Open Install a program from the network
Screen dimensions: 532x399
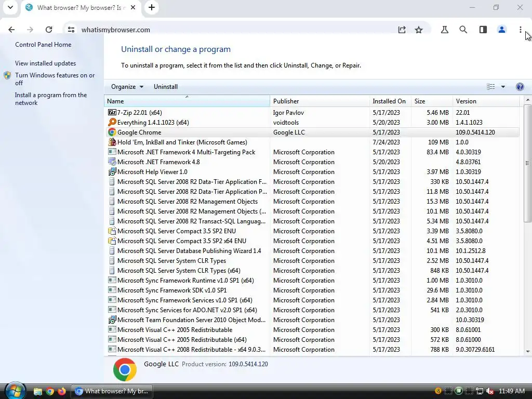coord(51,99)
